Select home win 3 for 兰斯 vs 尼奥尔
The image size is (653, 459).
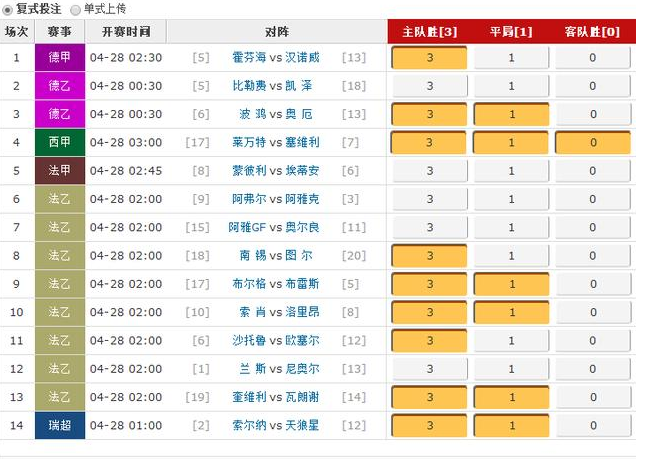(x=429, y=369)
